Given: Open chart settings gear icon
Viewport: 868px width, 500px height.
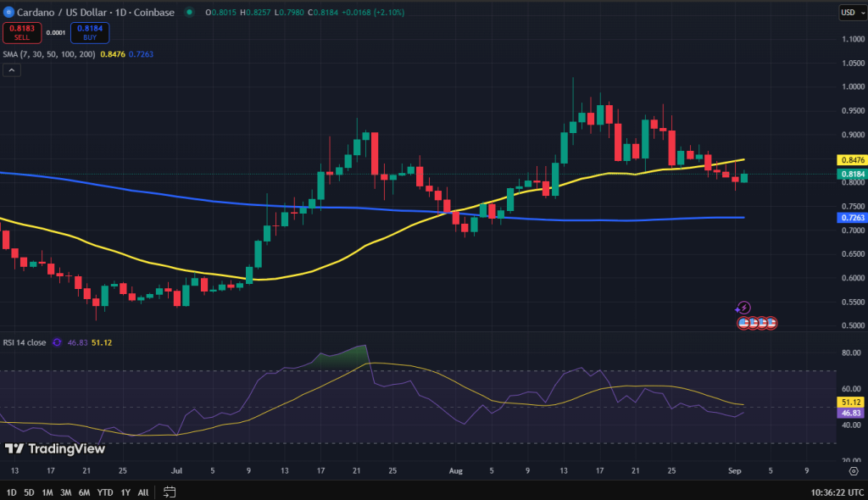Looking at the screenshot, I should coord(854,471).
